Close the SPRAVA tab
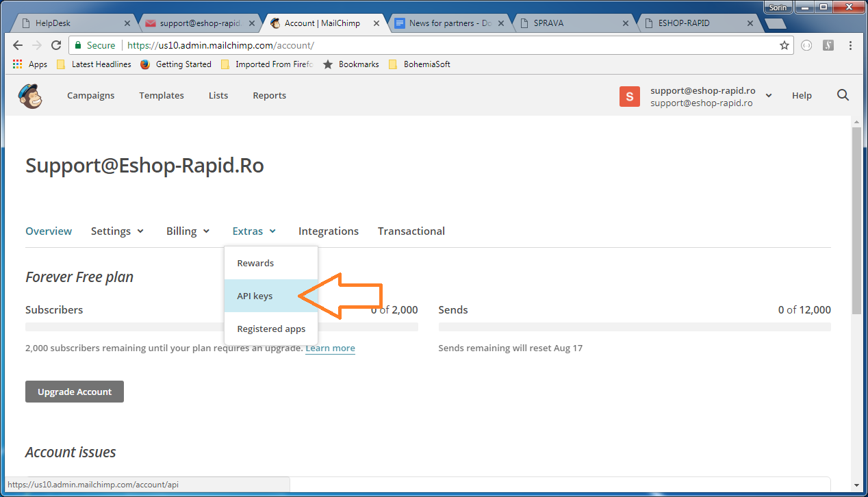The image size is (868, 497). [x=626, y=23]
